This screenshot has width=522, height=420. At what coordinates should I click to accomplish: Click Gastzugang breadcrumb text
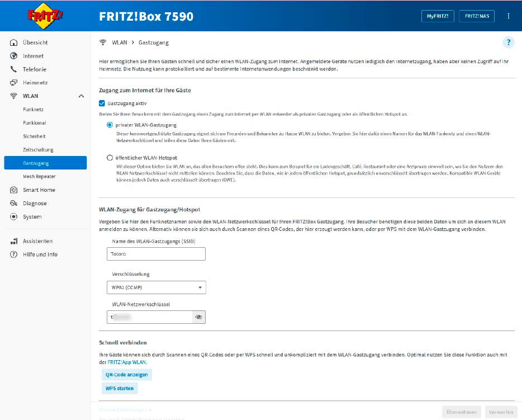pos(154,43)
